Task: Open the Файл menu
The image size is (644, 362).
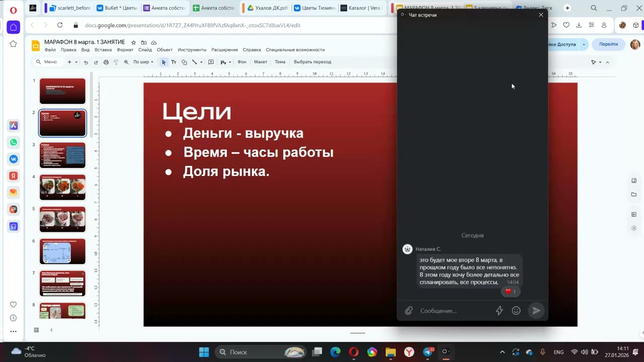Action: [x=50, y=50]
